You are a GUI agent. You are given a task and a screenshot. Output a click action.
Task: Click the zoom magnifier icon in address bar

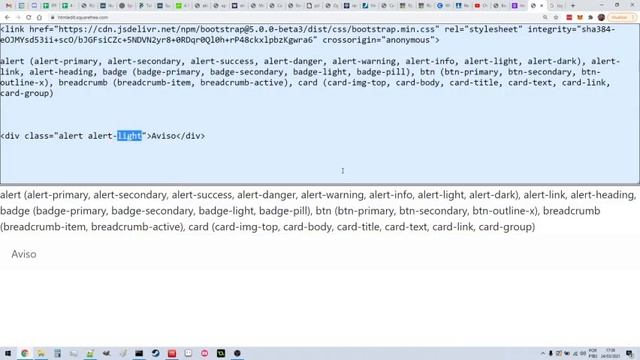(545, 18)
